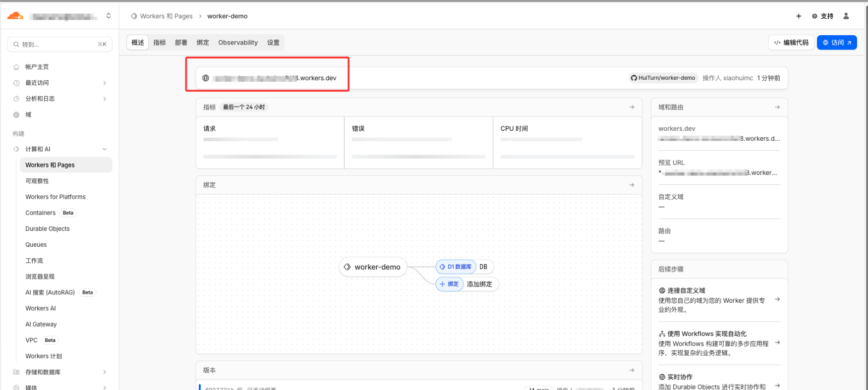Expand the account switcher dropdown
The width and height of the screenshot is (868, 390).
click(109, 16)
